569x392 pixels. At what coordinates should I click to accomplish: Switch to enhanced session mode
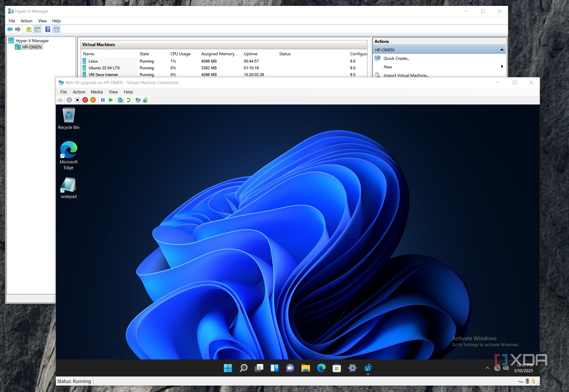[x=138, y=100]
